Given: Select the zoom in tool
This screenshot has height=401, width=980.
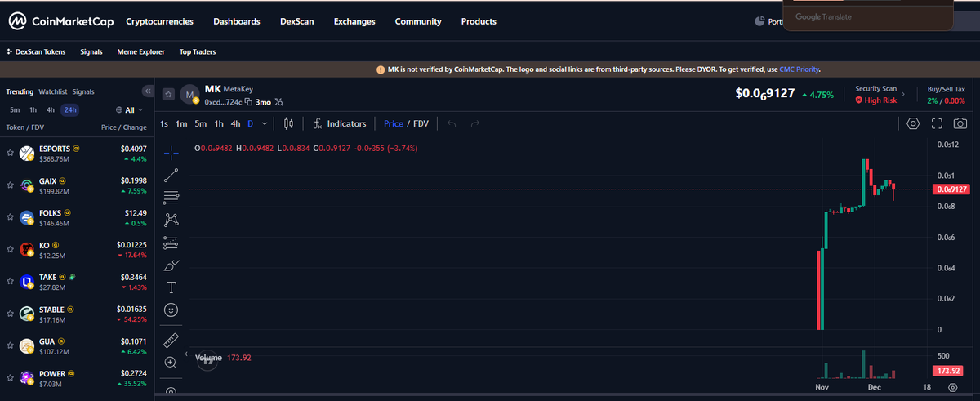Looking at the screenshot, I should 171,363.
